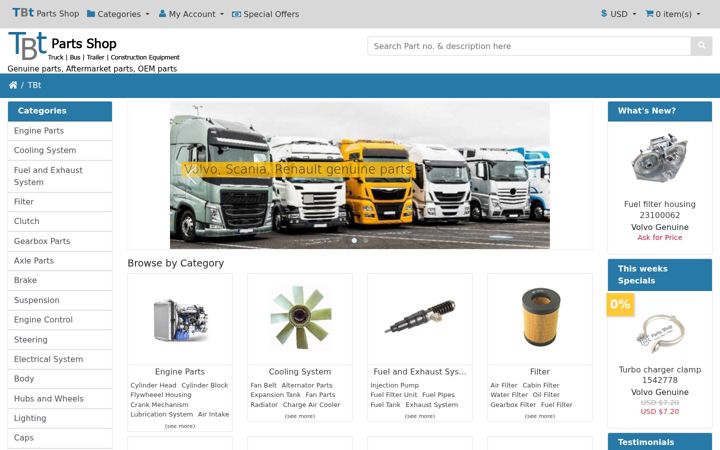Open the Fuel and Exhaust Sys... card title
This screenshot has height=450, width=720.
click(x=420, y=371)
